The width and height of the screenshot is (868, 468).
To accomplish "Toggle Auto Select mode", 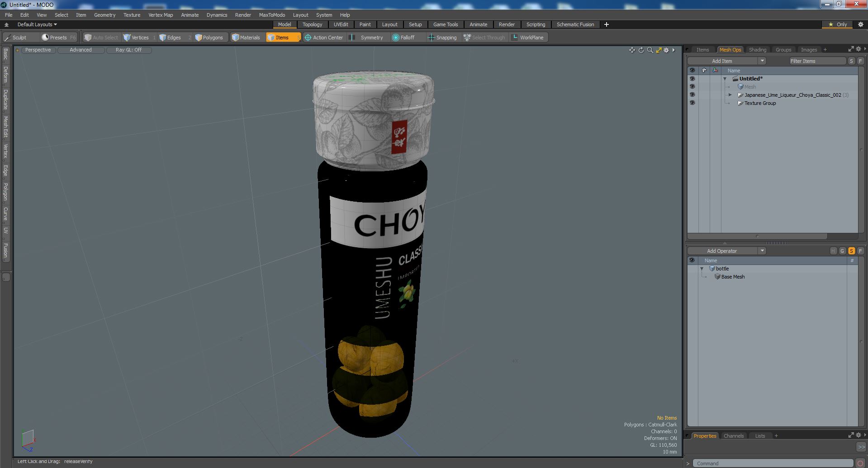I will click(101, 38).
